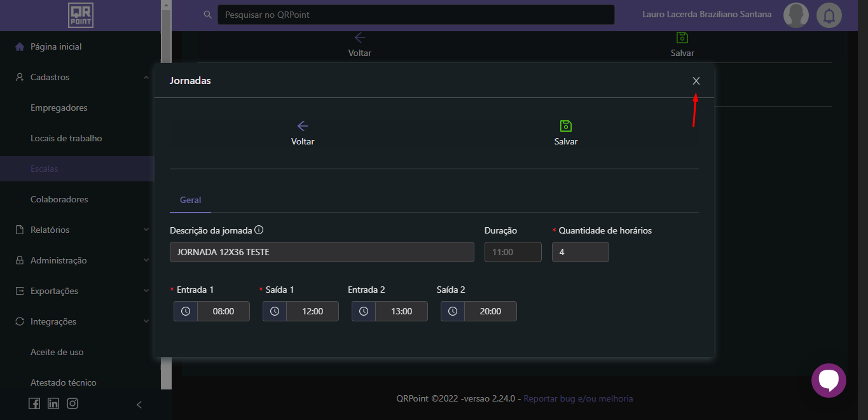Select the Geral tab
Screen dimensions: 868x420
point(190,200)
